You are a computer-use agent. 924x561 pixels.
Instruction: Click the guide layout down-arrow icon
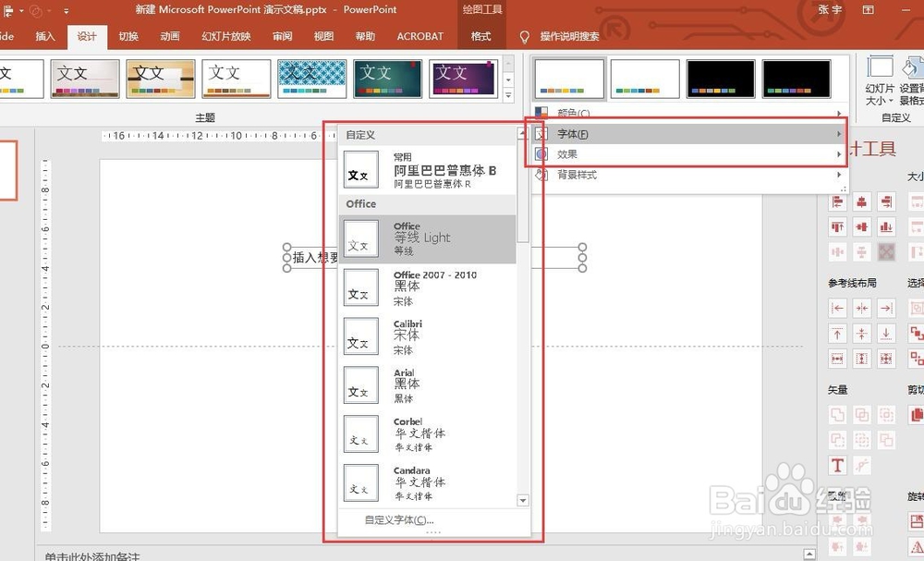pos(886,333)
